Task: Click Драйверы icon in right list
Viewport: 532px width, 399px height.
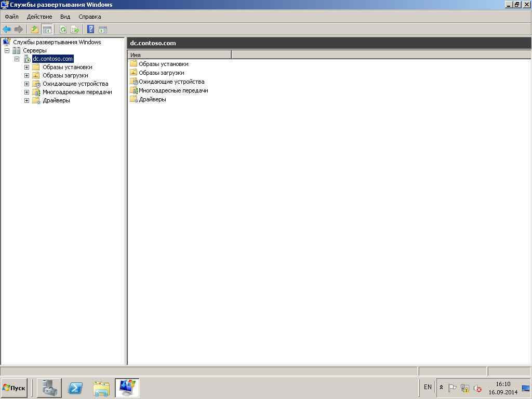Action: point(134,99)
